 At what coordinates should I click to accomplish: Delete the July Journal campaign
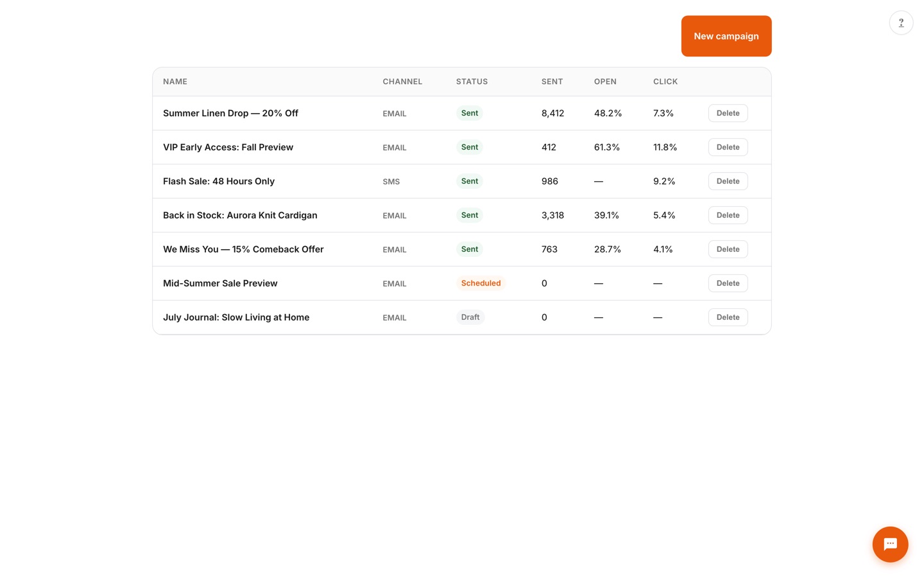tap(728, 317)
